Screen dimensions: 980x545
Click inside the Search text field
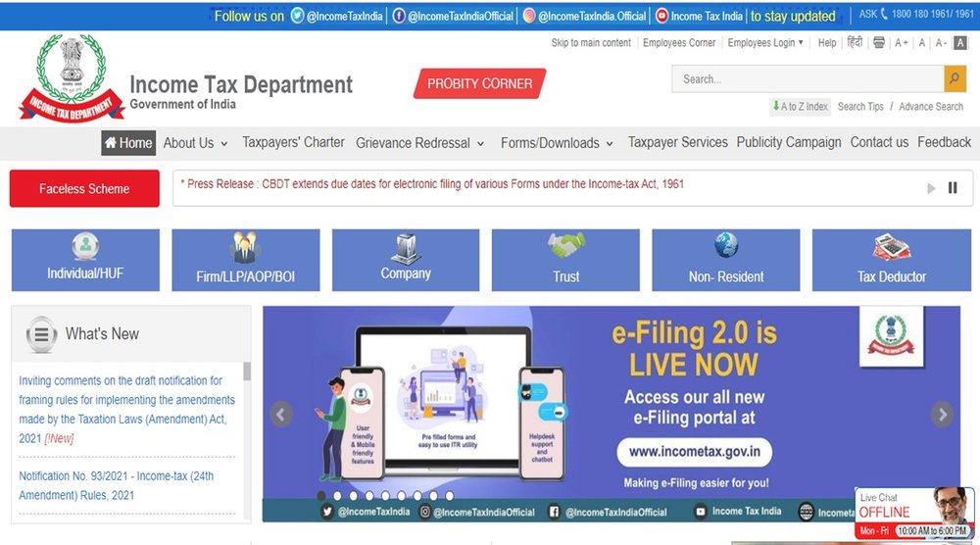click(x=808, y=79)
